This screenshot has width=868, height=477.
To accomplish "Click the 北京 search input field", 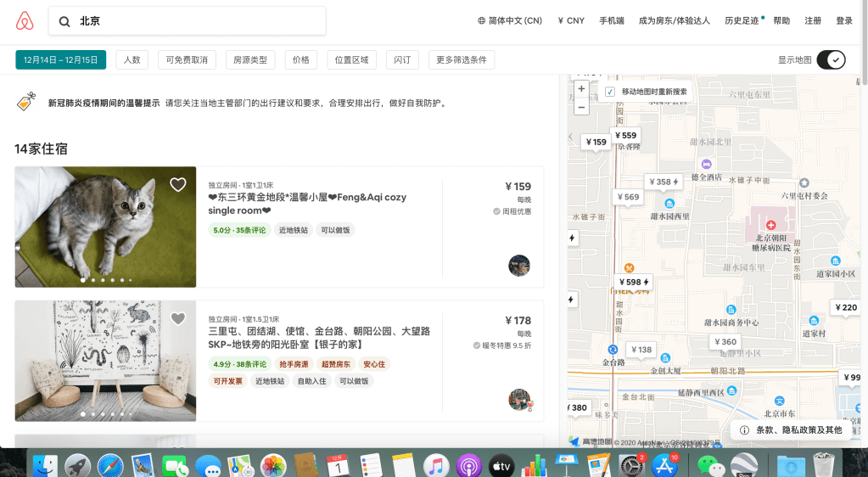I will pyautogui.click(x=195, y=21).
